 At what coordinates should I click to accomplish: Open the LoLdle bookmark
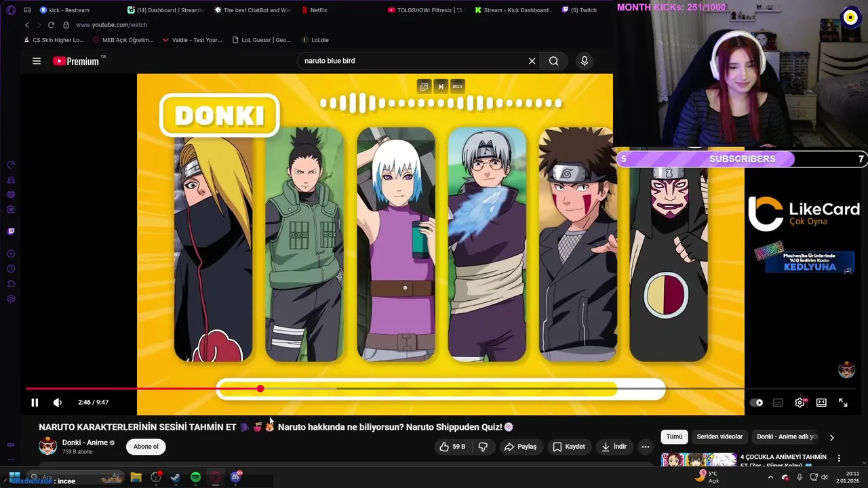[x=315, y=40]
